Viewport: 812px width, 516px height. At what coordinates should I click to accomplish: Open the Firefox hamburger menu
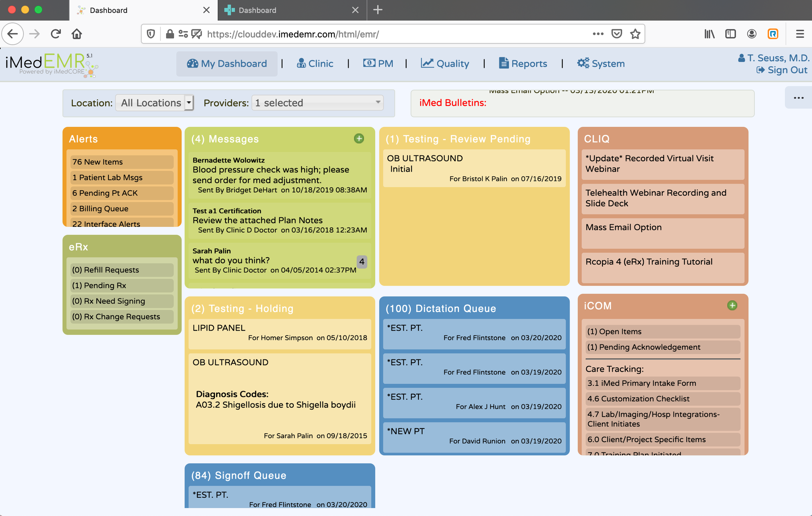[800, 34]
